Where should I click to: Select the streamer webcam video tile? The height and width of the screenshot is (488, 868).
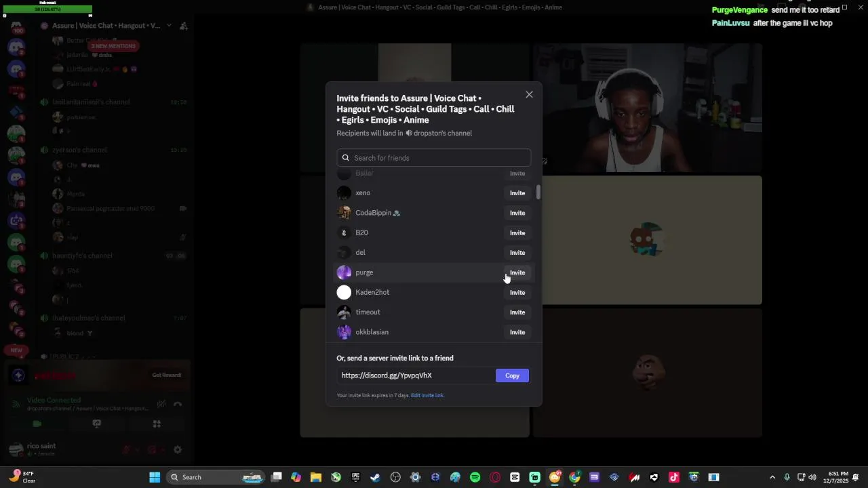coord(647,108)
